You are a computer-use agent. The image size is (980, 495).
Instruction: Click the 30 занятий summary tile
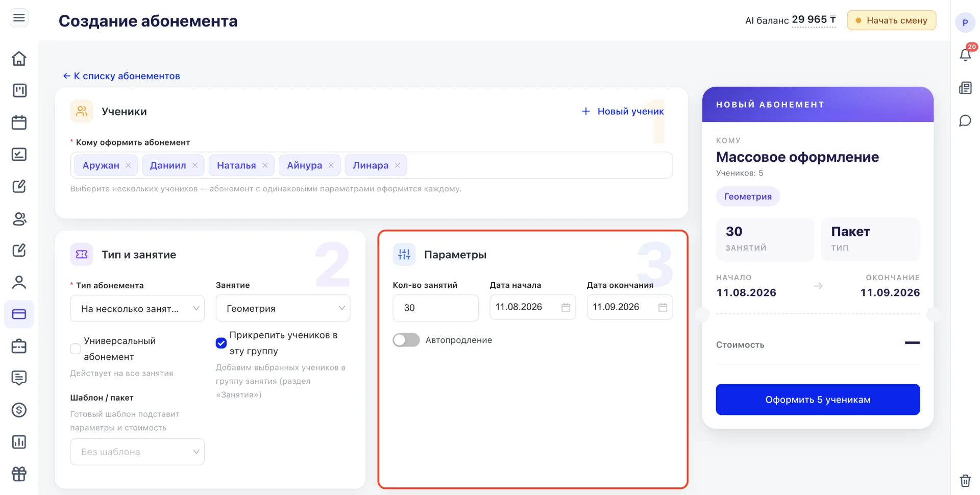point(765,239)
